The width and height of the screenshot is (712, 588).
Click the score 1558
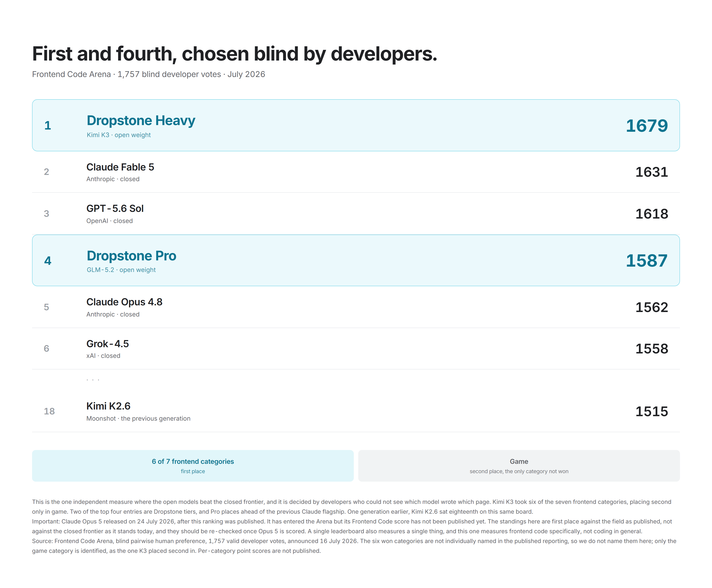[x=651, y=349]
